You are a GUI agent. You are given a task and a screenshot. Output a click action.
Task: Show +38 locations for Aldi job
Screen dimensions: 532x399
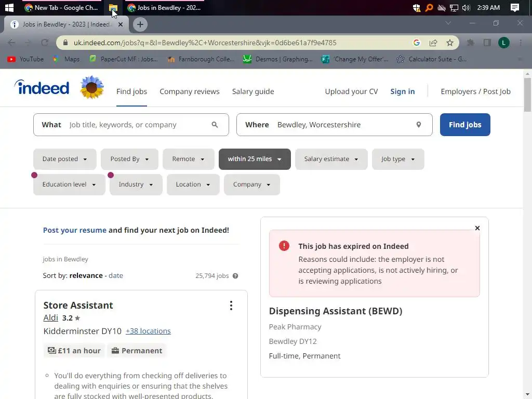(148, 331)
